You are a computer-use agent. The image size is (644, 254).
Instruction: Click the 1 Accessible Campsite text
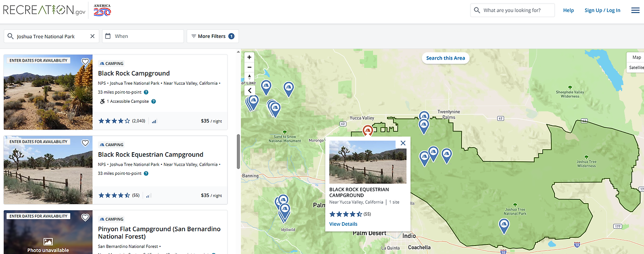pyautogui.click(x=127, y=101)
